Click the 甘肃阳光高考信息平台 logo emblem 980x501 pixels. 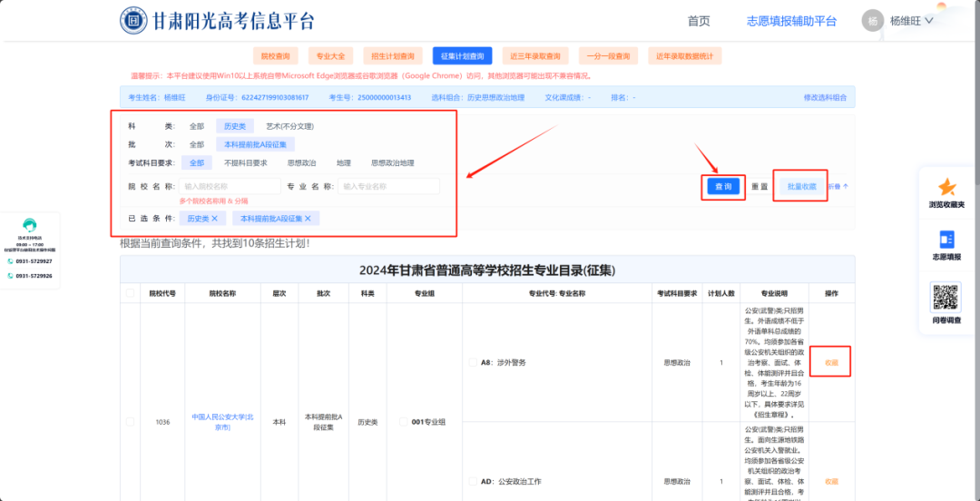[133, 21]
